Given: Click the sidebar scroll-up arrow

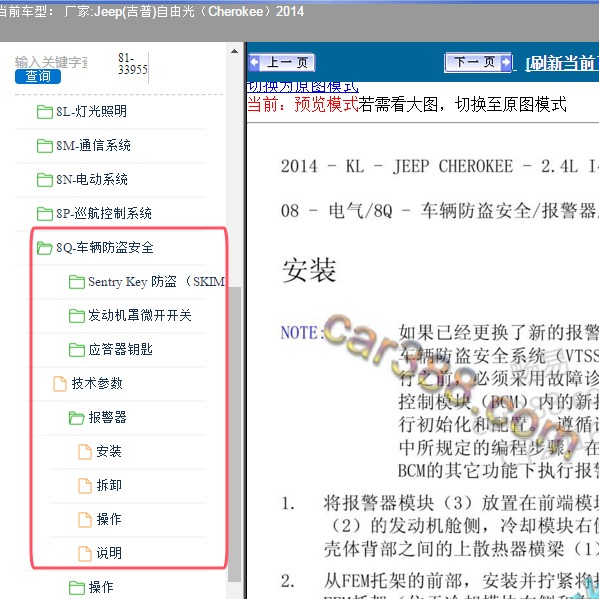Looking at the screenshot, I should click(x=235, y=51).
